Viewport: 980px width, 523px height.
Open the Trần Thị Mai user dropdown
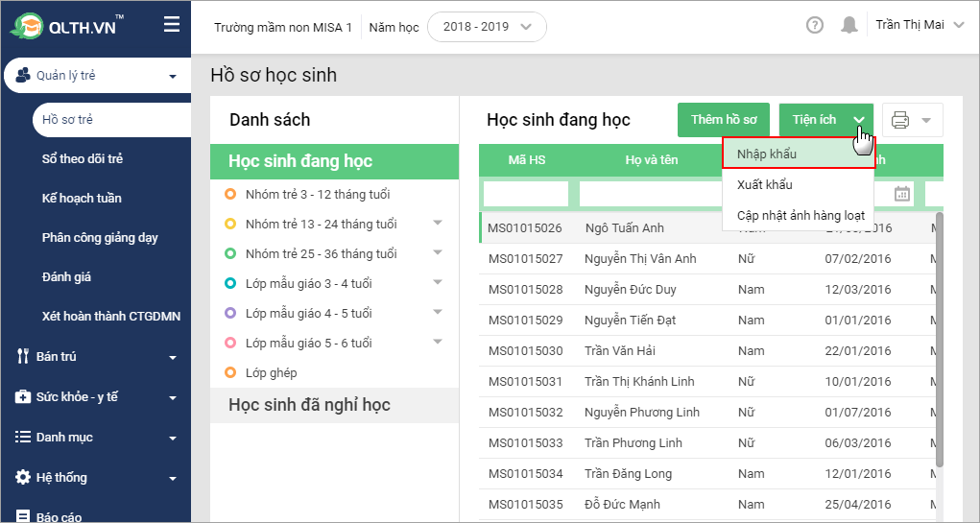click(919, 26)
